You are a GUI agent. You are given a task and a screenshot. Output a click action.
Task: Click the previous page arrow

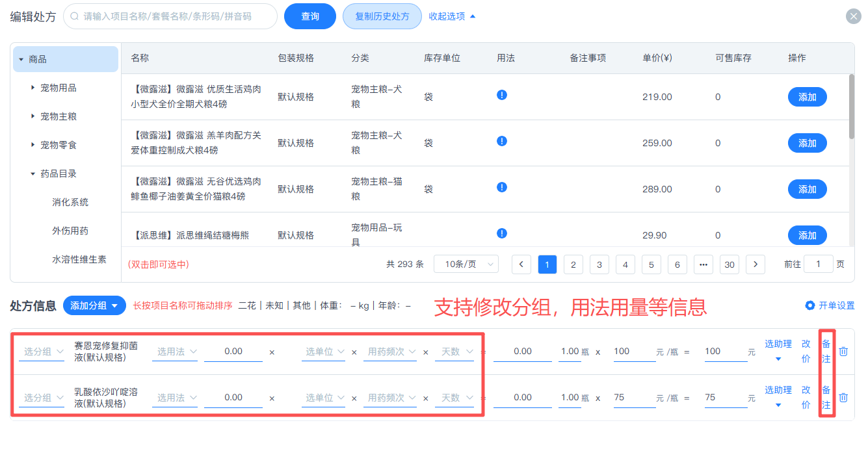521,264
